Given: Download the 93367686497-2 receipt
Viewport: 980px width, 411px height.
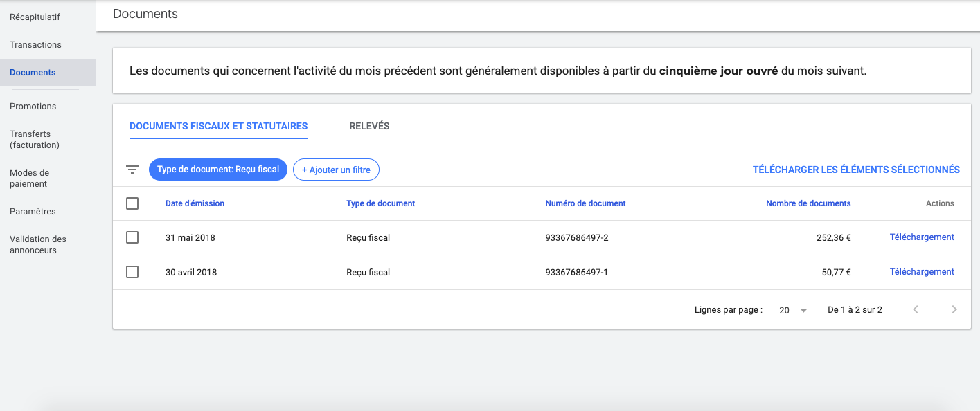Looking at the screenshot, I should pos(921,237).
